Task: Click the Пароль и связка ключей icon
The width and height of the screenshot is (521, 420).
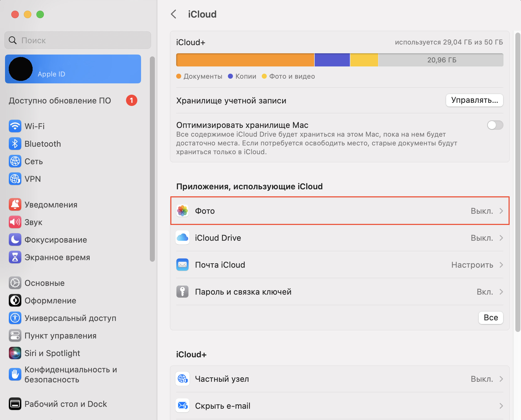Action: coord(182,292)
